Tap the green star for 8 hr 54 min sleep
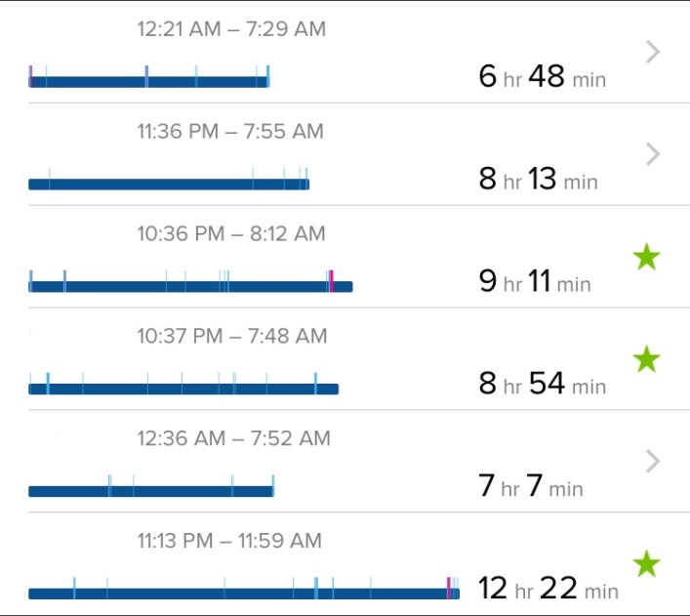The image size is (690, 616). pos(647,358)
